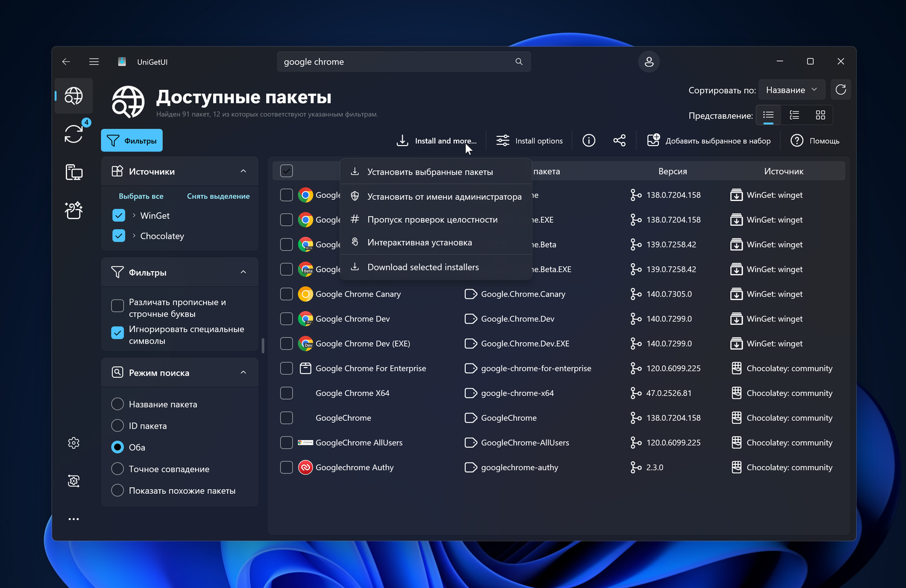Click the Google Chrome Canary icon
Image resolution: width=906 pixels, height=588 pixels.
306,294
